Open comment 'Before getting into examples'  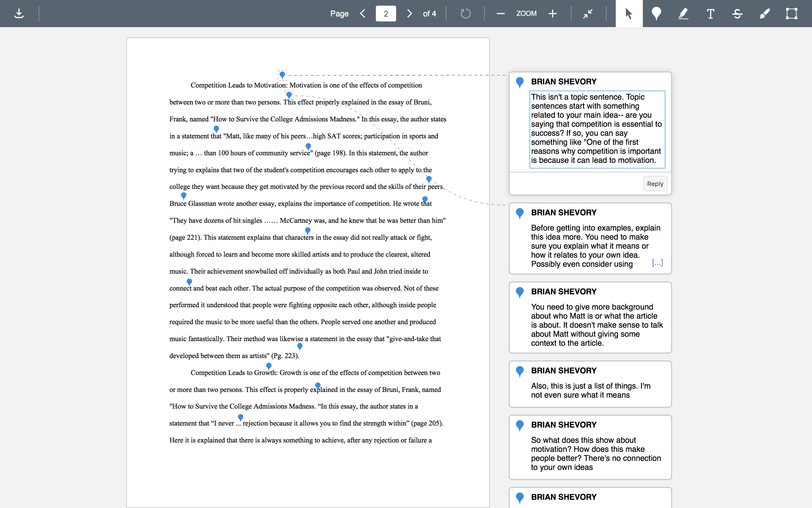click(590, 238)
